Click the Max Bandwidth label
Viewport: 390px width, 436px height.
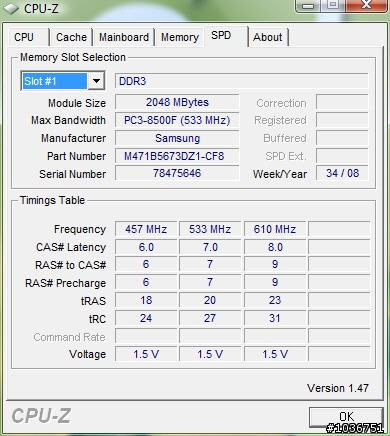[68, 120]
